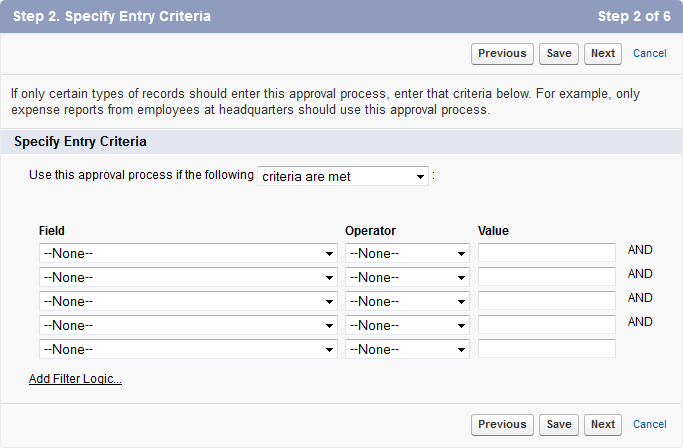Click the top Cancel link

point(649,53)
